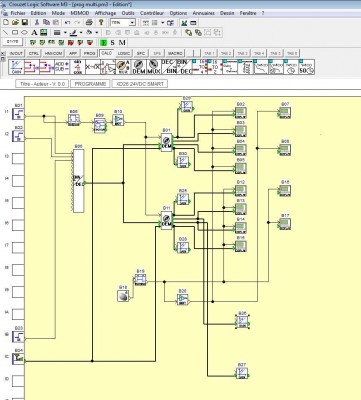This screenshot has height=400, width=361.
Task: Undo the last action
Action: tap(68, 22)
